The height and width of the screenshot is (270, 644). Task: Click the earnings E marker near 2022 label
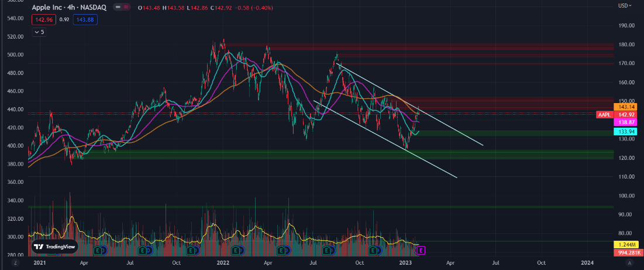(x=235, y=250)
